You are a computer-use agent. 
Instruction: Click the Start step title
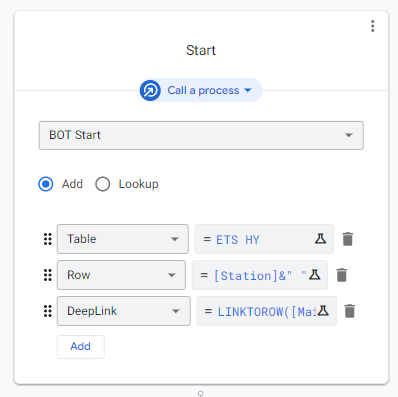[x=201, y=51]
